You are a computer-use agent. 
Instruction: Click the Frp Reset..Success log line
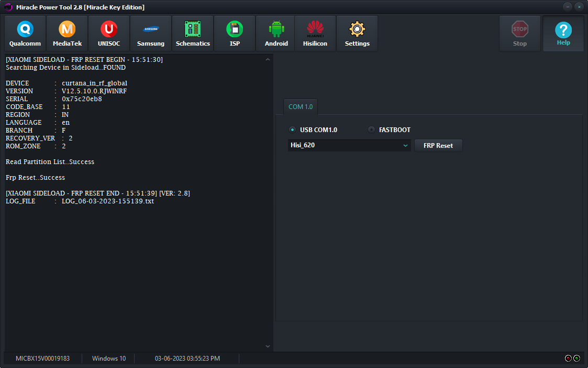pyautogui.click(x=35, y=178)
